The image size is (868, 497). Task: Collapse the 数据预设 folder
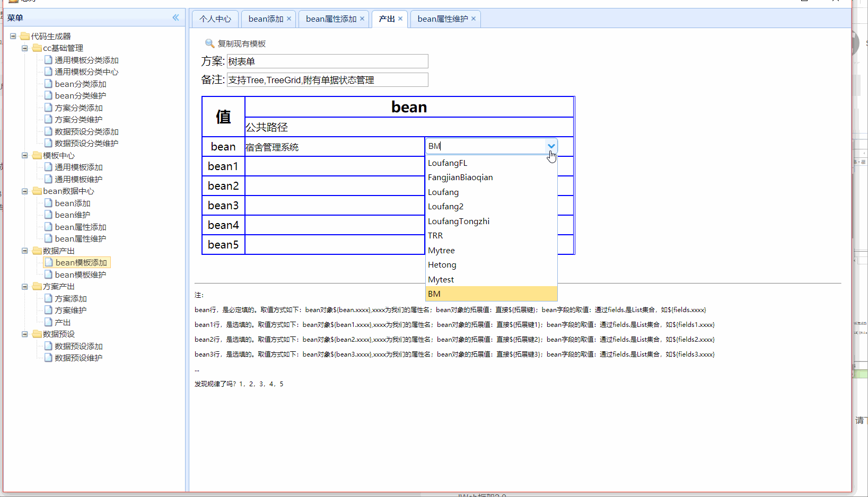click(25, 334)
